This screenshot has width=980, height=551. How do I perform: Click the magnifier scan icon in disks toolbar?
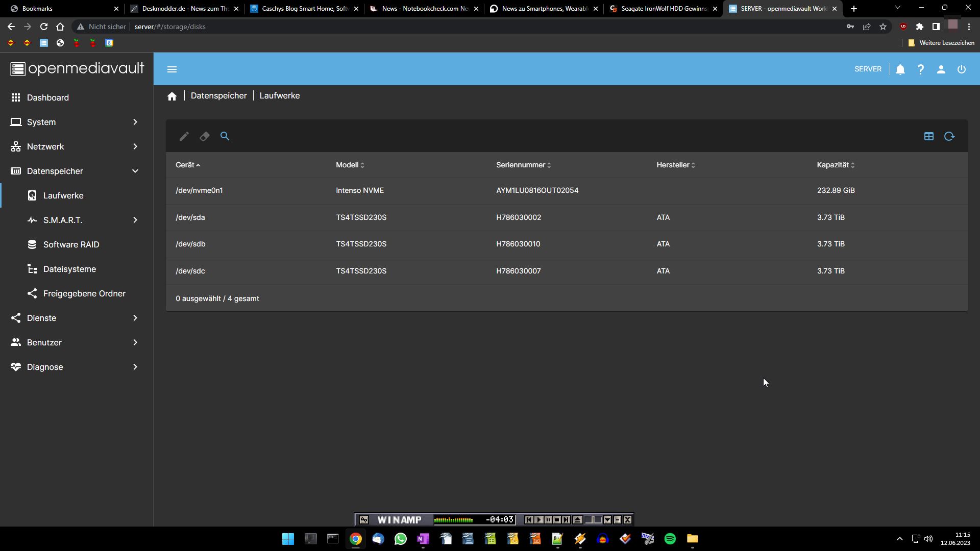point(225,136)
